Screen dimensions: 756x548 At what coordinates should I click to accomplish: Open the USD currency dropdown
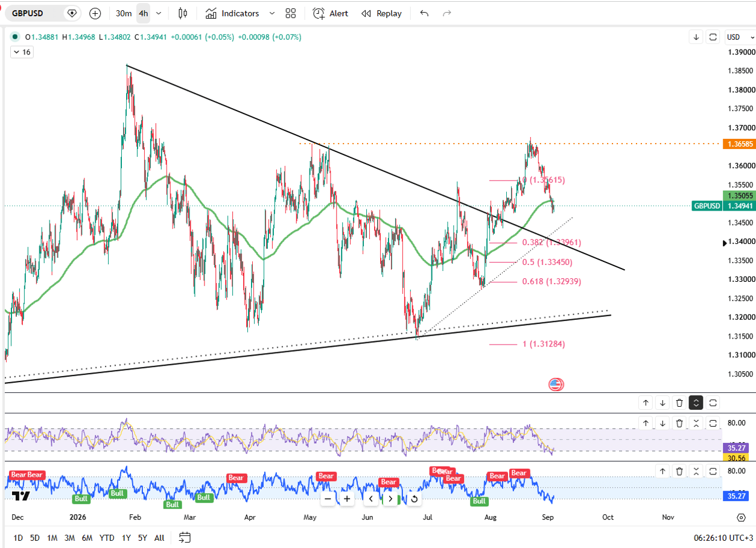[737, 37]
